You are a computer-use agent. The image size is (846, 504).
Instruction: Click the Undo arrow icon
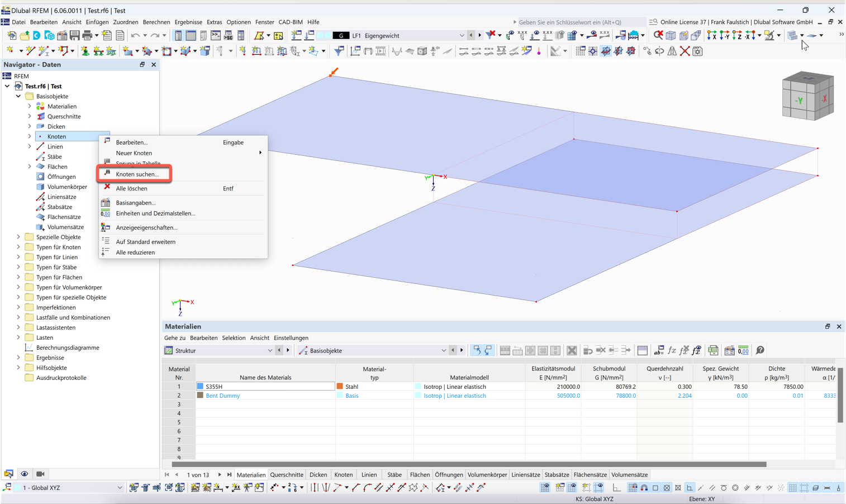(x=136, y=35)
